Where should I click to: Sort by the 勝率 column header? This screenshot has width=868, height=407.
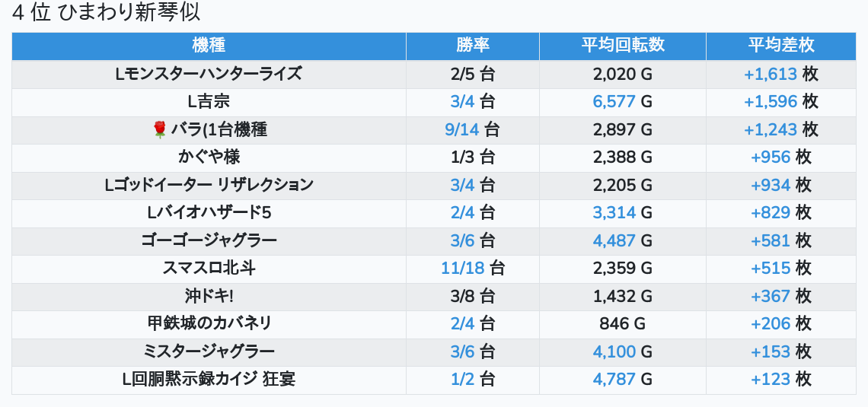(472, 45)
